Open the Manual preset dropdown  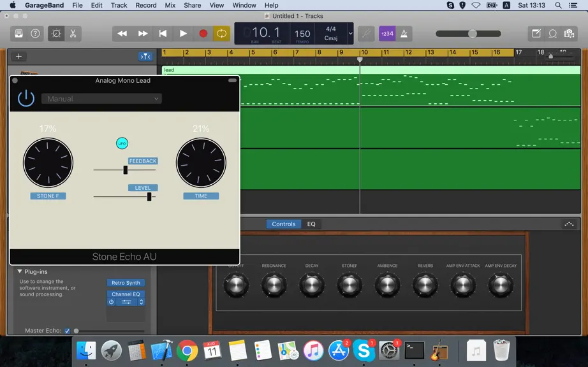click(101, 99)
